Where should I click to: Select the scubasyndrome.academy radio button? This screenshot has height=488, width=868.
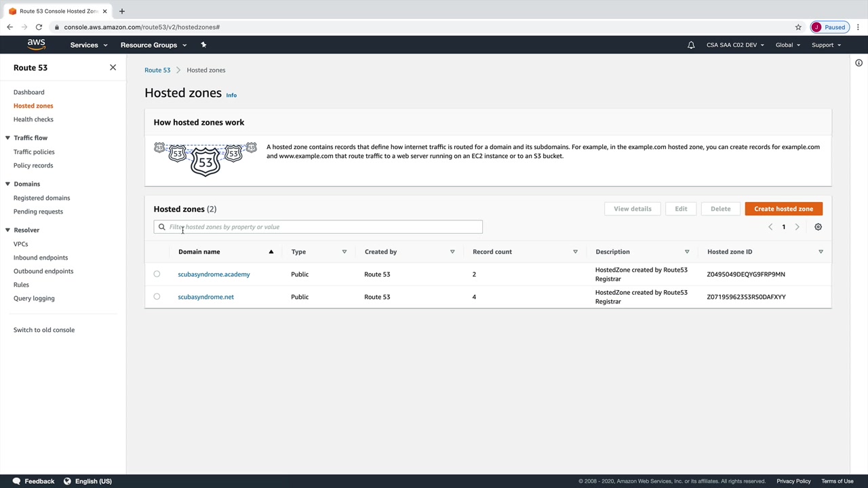click(157, 274)
